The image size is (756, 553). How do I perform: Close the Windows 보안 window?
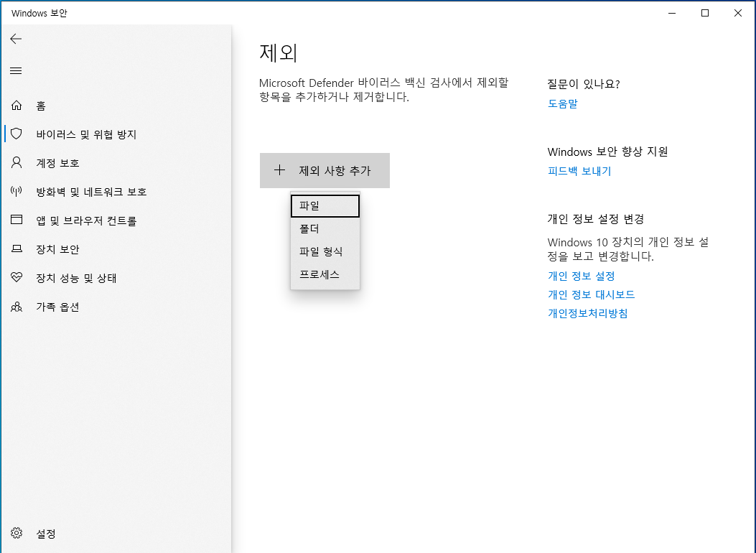pos(737,13)
